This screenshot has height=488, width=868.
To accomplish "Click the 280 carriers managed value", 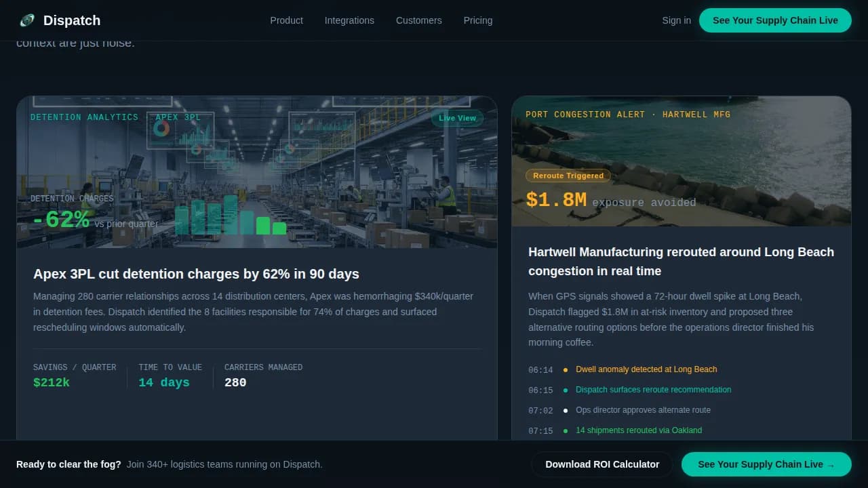I will coord(235,382).
